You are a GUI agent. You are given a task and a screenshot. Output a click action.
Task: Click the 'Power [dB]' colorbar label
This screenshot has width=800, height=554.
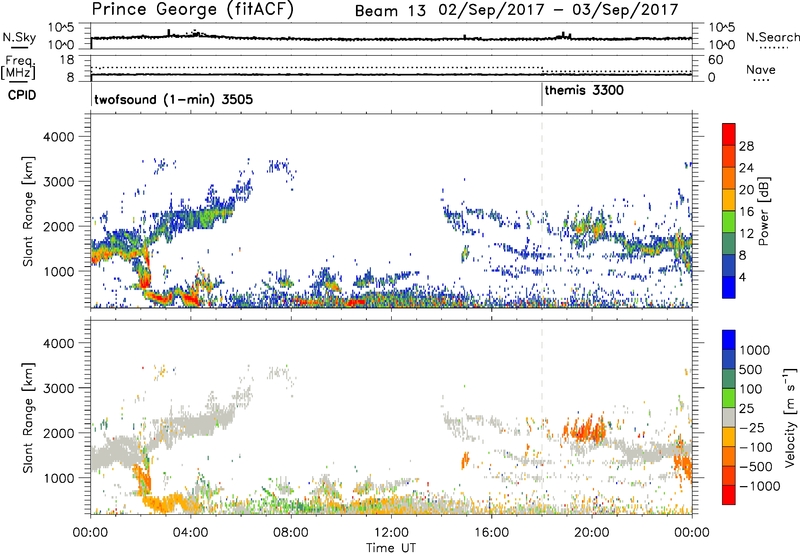(763, 211)
